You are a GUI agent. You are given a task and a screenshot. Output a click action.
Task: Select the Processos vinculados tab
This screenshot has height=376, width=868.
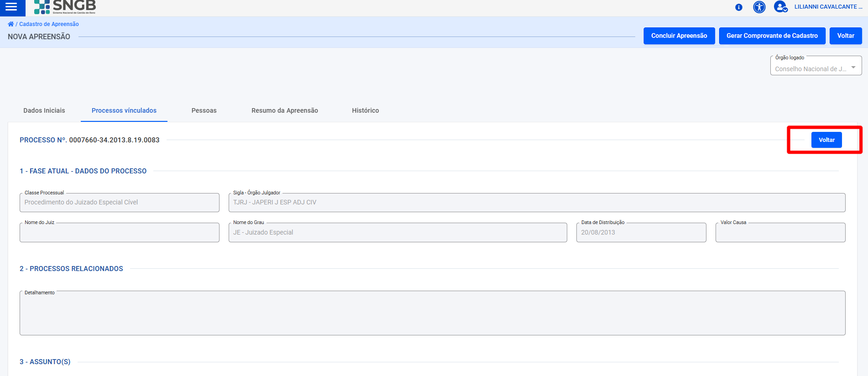point(124,110)
